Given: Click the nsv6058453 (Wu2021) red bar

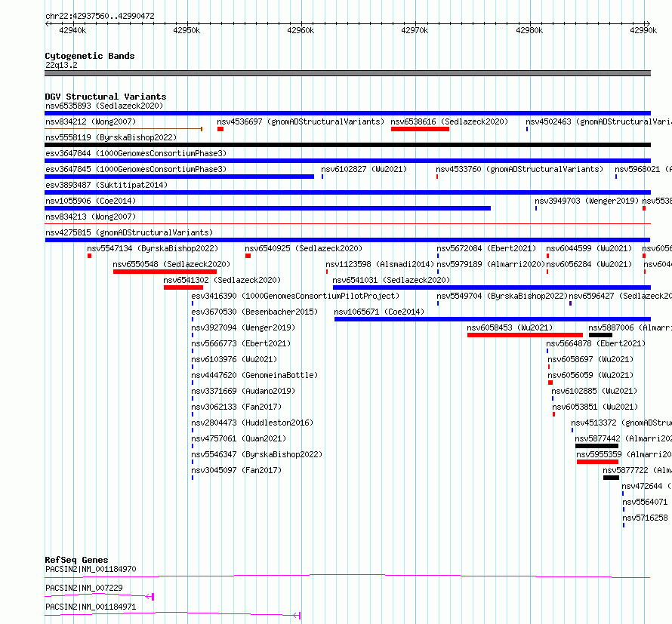Looking at the screenshot, I should pos(525,335).
